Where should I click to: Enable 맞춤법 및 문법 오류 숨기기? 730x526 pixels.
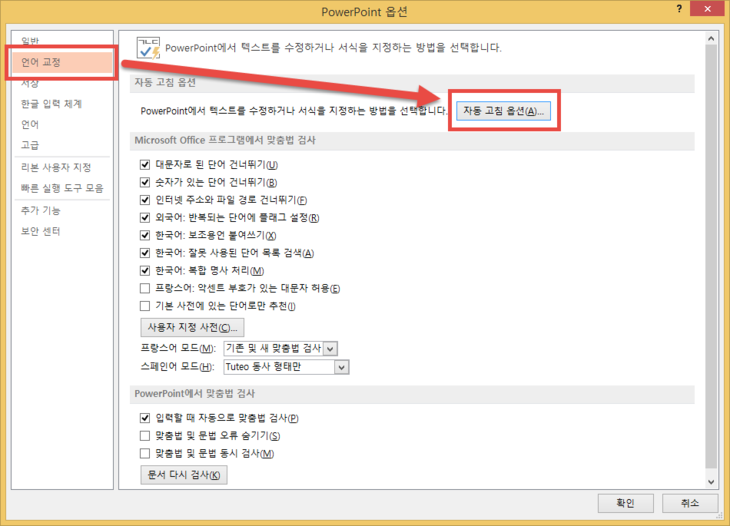[x=145, y=435]
